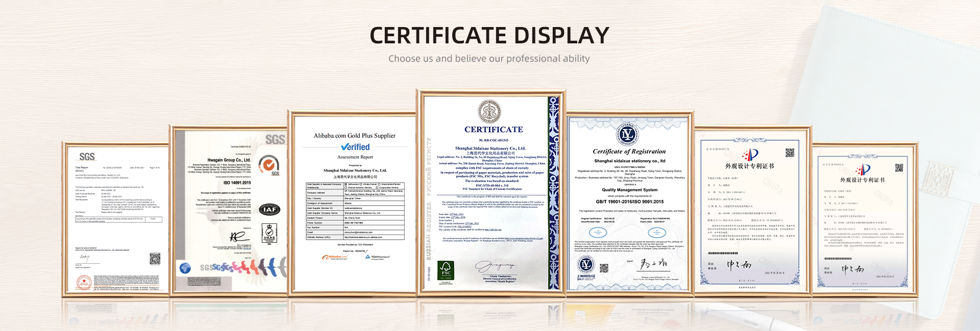Click the IAF logo on ISO certificate
Image resolution: width=980 pixels, height=331 pixels.
[x=269, y=209]
